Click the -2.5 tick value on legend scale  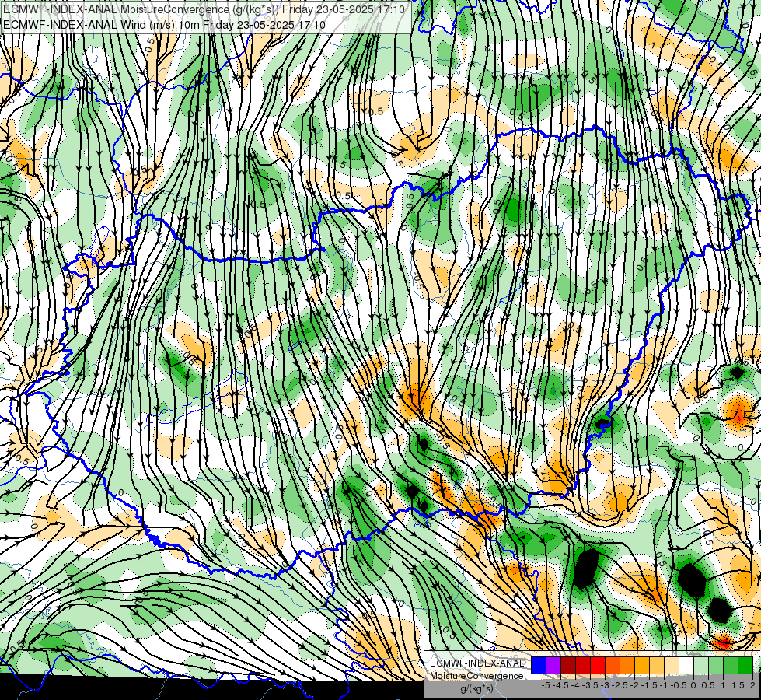[619, 685]
